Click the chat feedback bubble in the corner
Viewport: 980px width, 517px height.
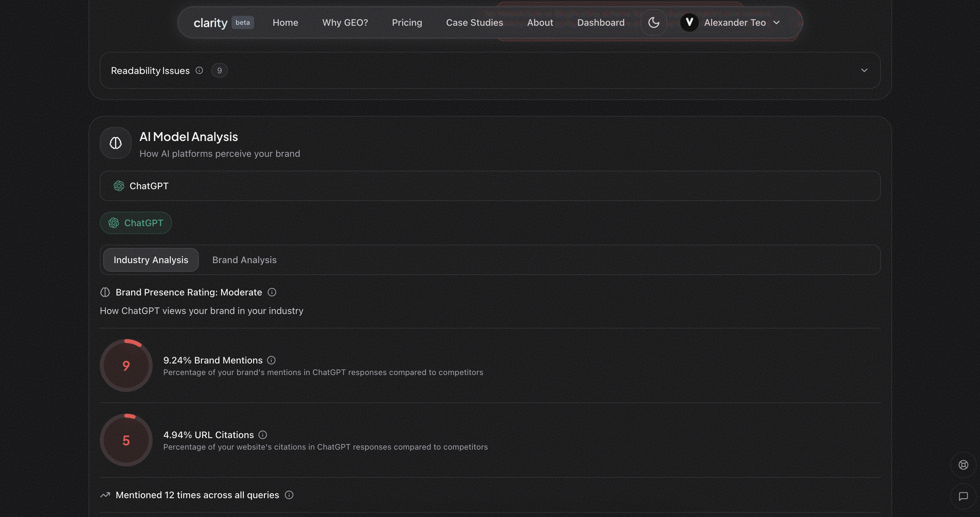click(963, 497)
